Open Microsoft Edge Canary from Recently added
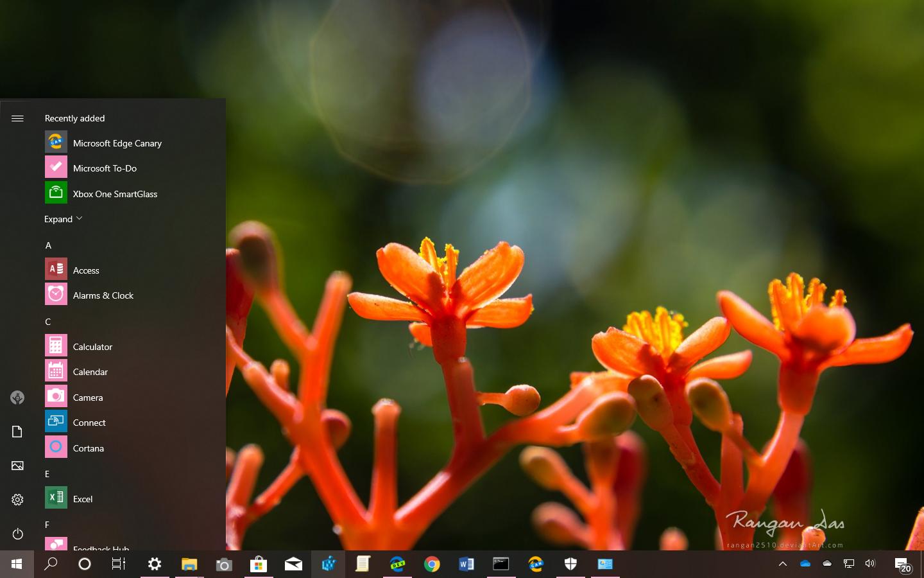Viewport: 924px width, 578px height. [117, 143]
